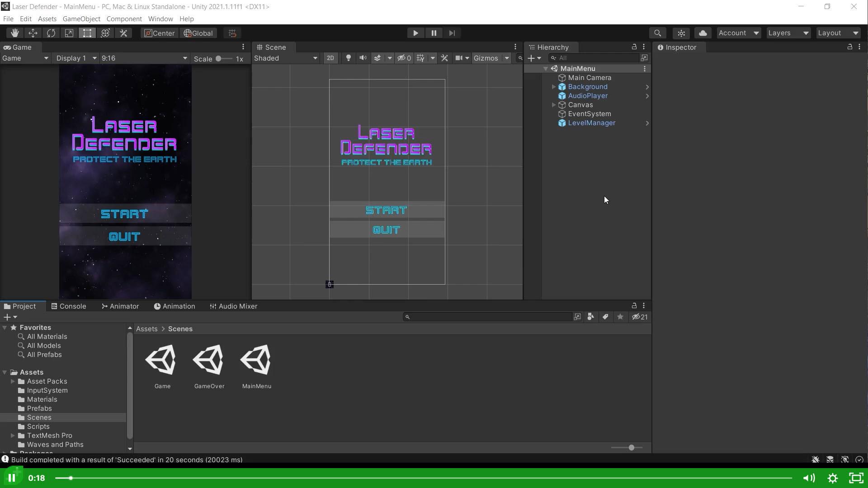Toggle scene lighting with the lightbulb icon
The image size is (868, 488).
click(x=348, y=58)
